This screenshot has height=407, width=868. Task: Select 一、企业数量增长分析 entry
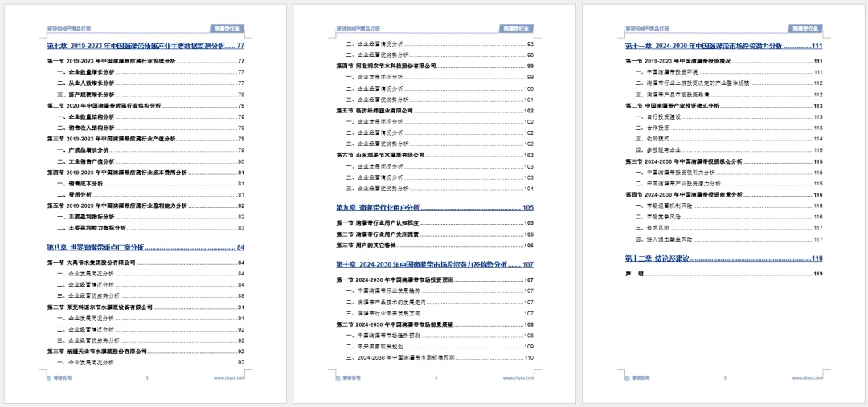click(x=150, y=72)
